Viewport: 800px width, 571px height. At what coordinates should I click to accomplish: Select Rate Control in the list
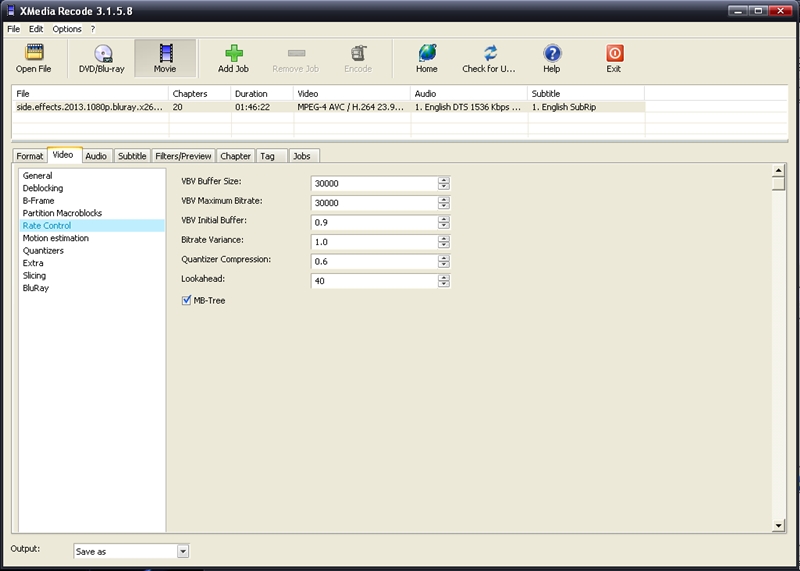click(92, 226)
